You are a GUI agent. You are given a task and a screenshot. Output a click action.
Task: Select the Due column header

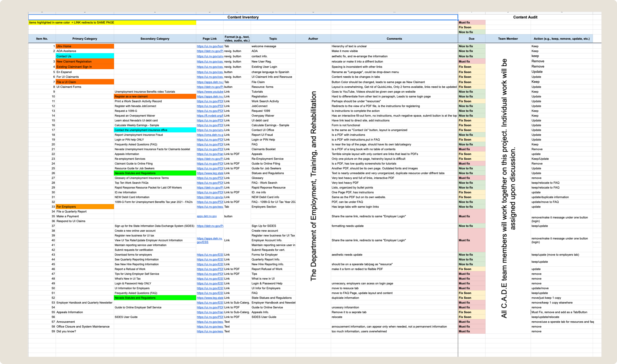click(x=472, y=39)
